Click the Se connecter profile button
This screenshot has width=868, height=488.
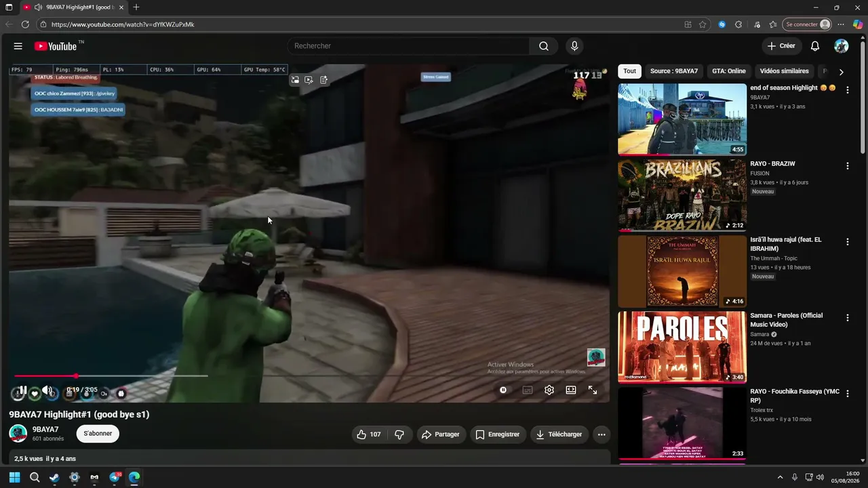[x=807, y=24]
